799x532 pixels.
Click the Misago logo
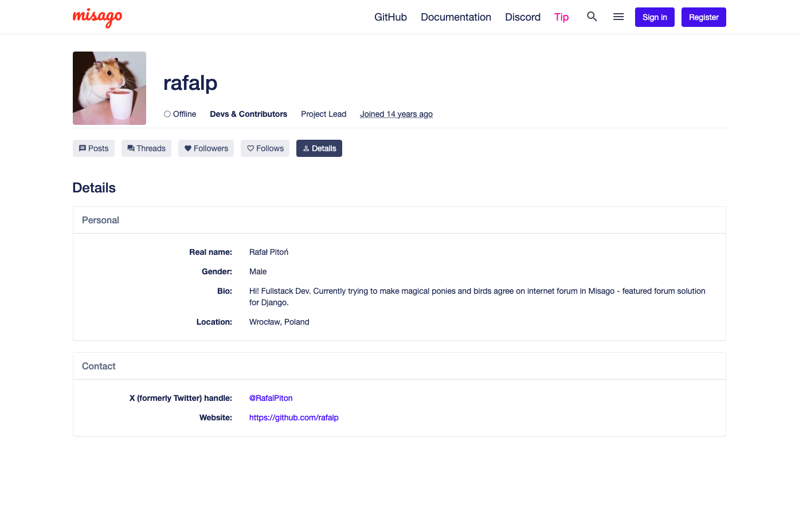point(97,17)
